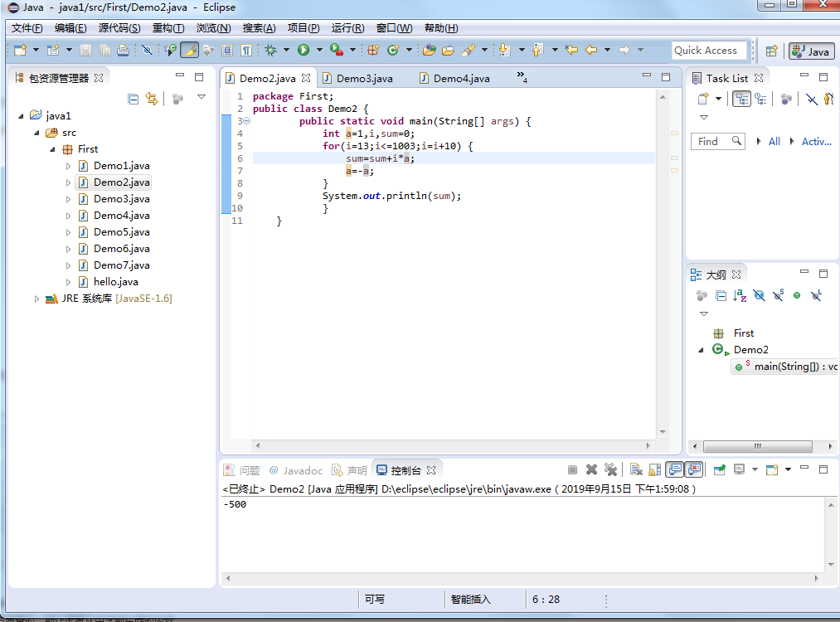Click the Run Last Tool icon
The width and height of the screenshot is (840, 622).
click(337, 50)
